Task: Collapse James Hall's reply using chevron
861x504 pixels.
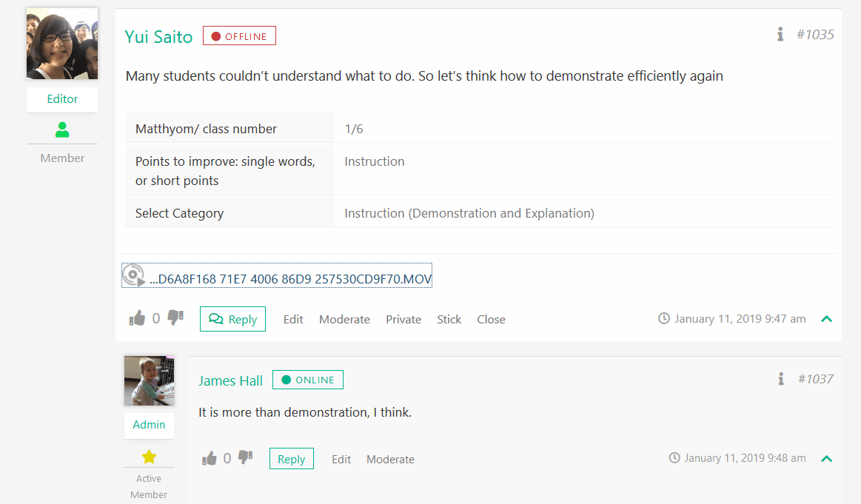Action: tap(827, 458)
